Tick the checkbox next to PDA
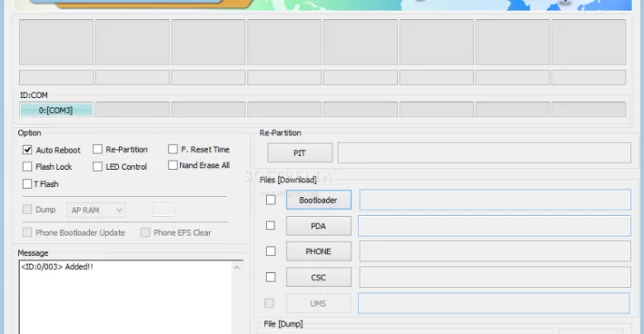 [x=270, y=226]
